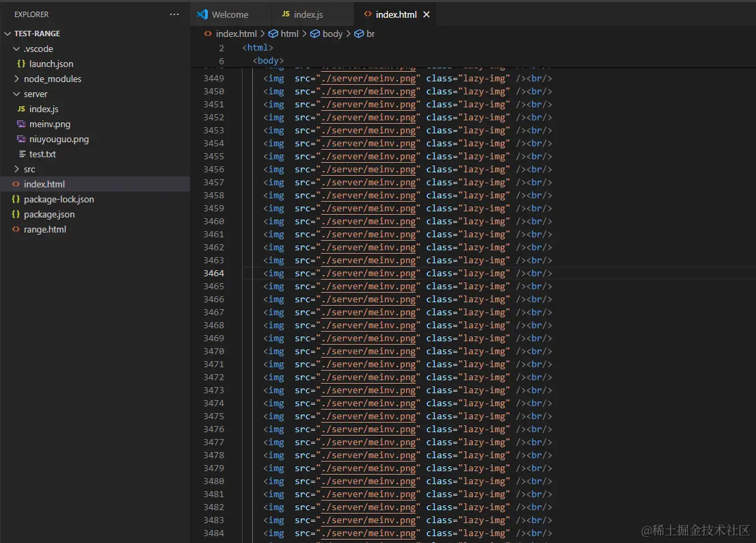Click the img tag on line 3455
The height and width of the screenshot is (543, 756).
click(x=273, y=156)
